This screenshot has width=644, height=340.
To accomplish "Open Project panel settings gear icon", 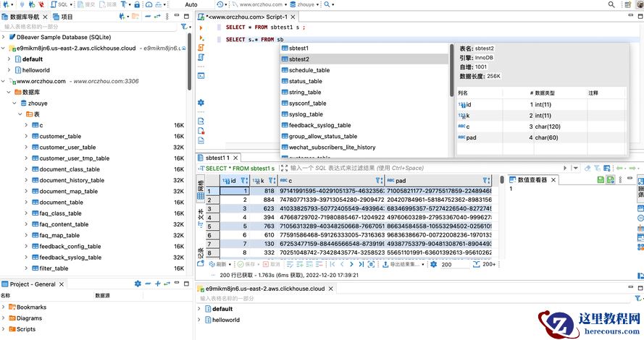I will point(138,284).
